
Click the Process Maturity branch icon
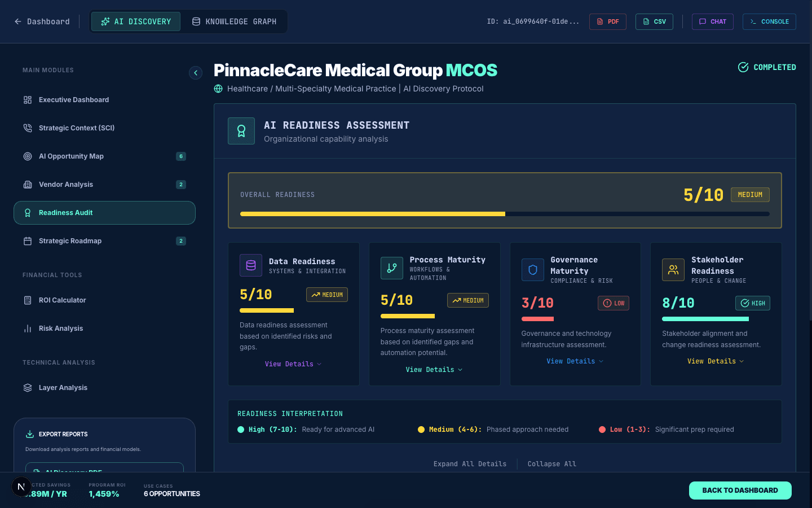[x=392, y=268]
